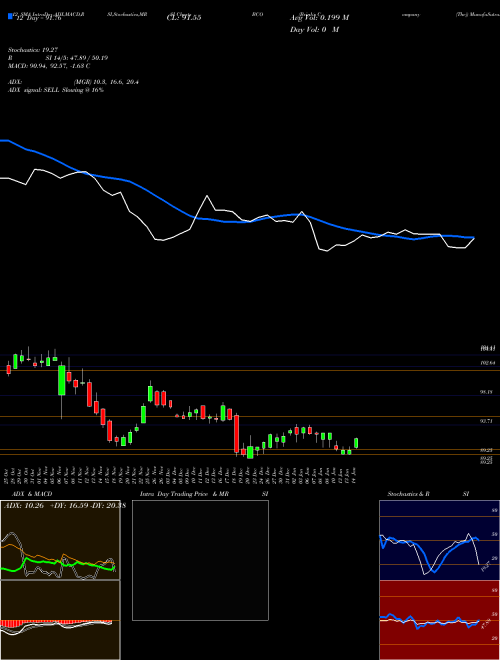
Task: Click the 'MACD: 90.94, 92.57, -1.63 C' line
Action: tap(49, 66)
